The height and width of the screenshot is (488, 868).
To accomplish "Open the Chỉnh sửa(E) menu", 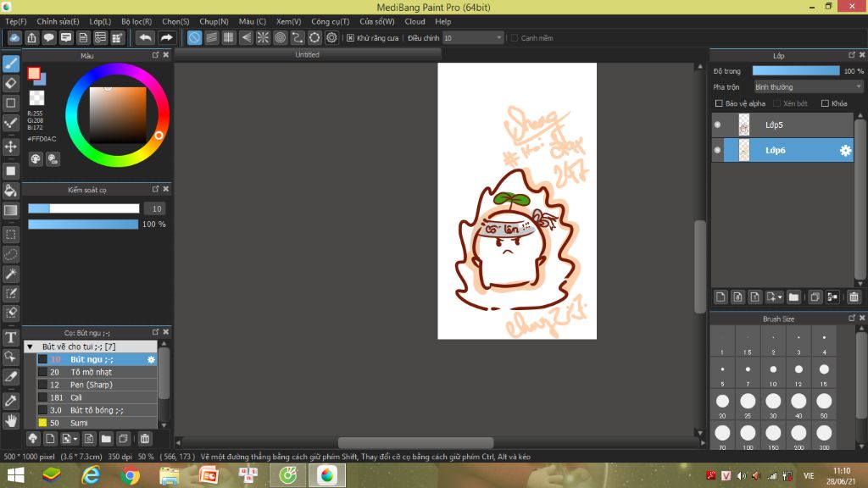I will click(58, 21).
